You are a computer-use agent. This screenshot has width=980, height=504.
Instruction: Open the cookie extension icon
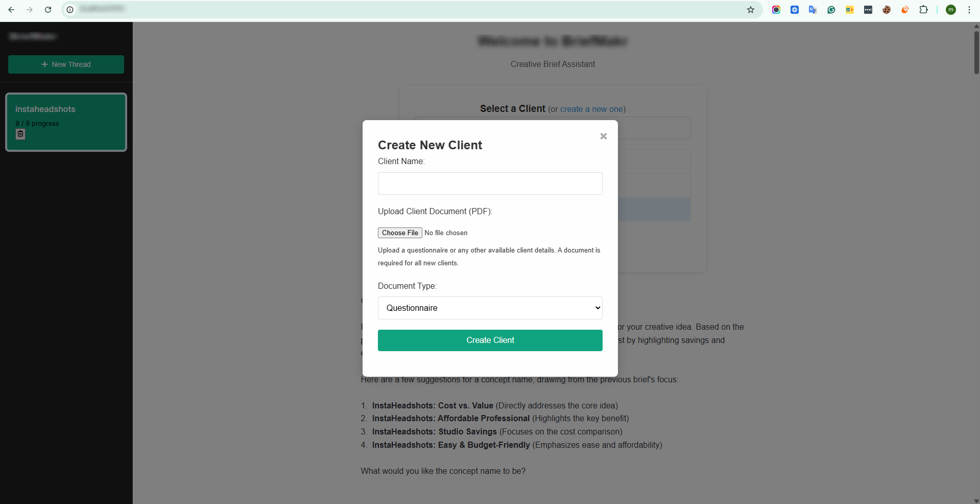(x=887, y=10)
